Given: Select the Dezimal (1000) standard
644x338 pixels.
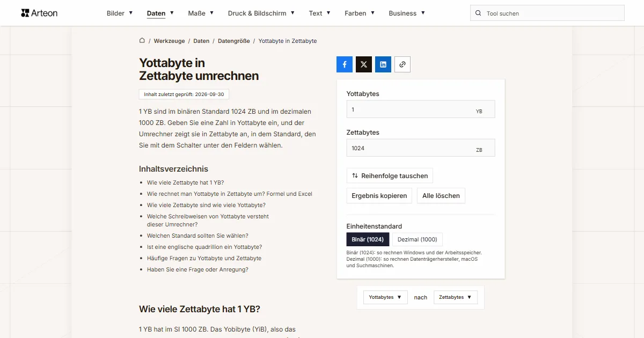Looking at the screenshot, I should (418, 239).
